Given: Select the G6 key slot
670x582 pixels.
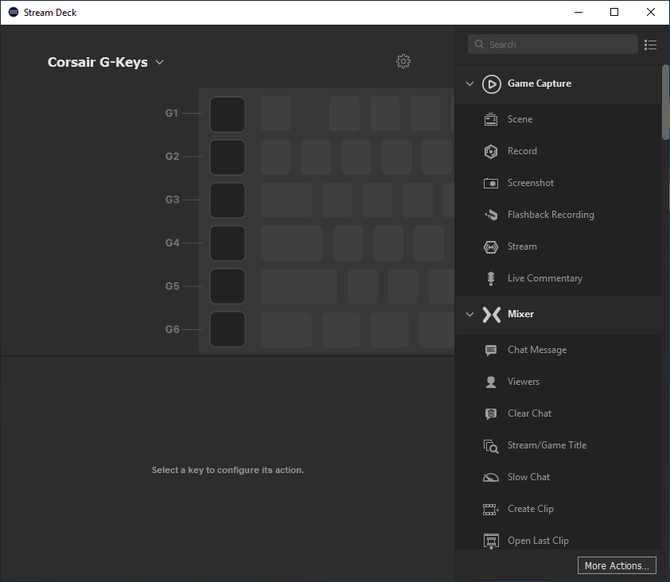Looking at the screenshot, I should [227, 329].
